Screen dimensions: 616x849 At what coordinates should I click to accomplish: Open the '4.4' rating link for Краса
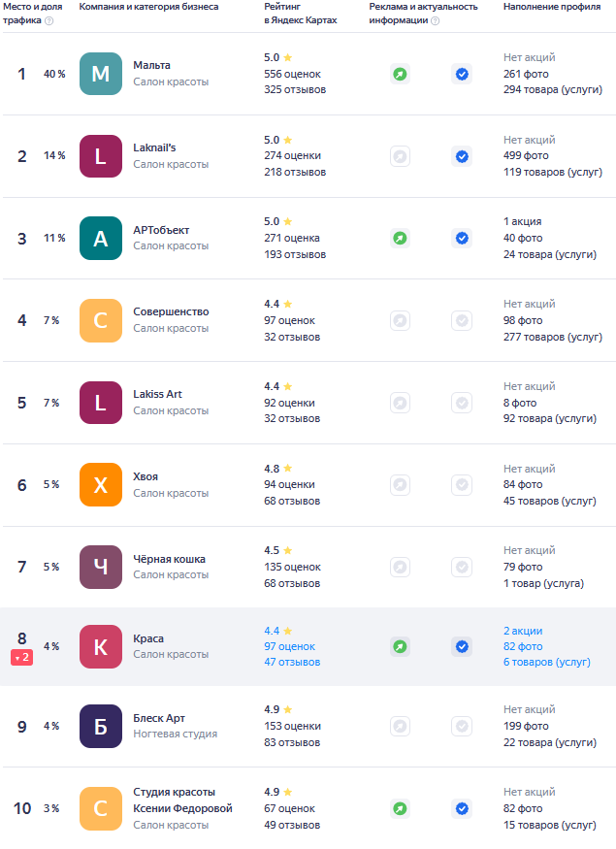click(x=272, y=631)
